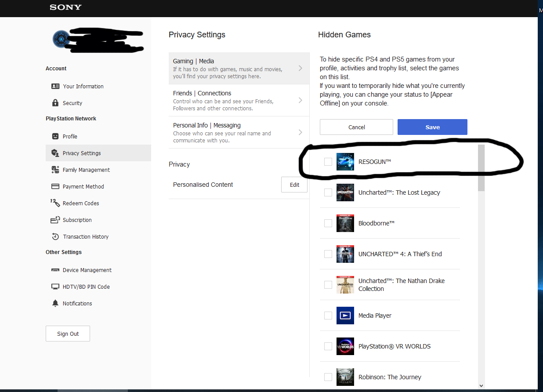Open Transaction History sidebar item
This screenshot has height=392, width=543.
[98, 236]
